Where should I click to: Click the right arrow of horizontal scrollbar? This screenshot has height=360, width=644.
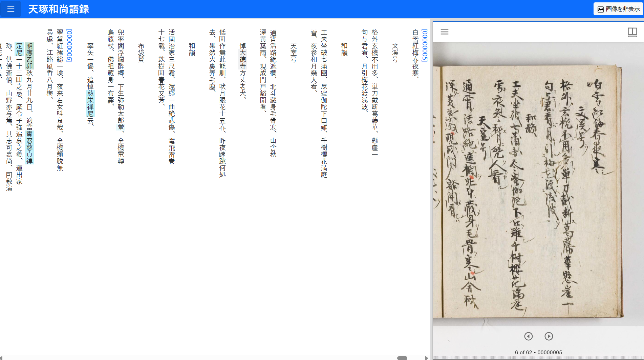[x=426, y=358]
